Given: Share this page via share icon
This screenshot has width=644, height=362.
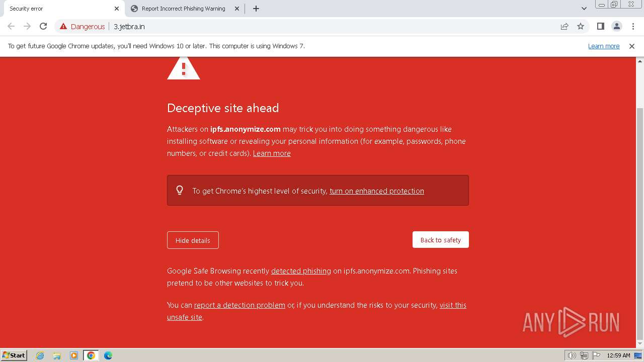Looking at the screenshot, I should point(565,26).
